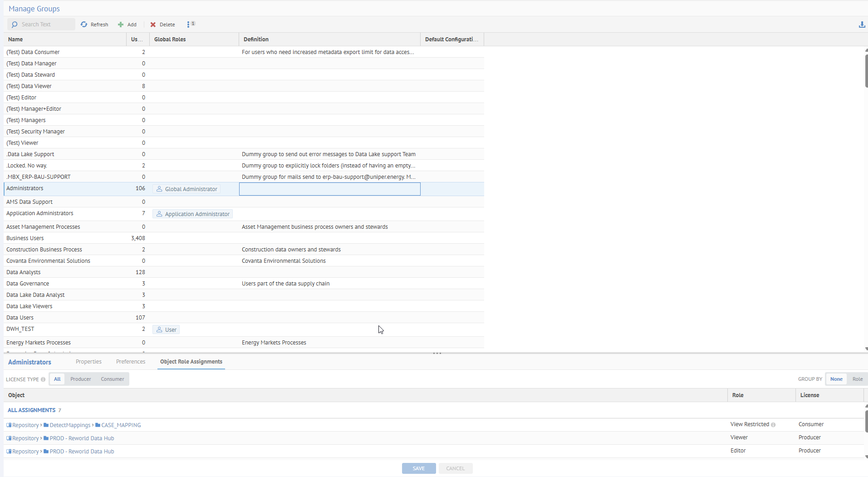Open the DetectMappings repository link
This screenshot has height=477, width=868.
coord(70,425)
